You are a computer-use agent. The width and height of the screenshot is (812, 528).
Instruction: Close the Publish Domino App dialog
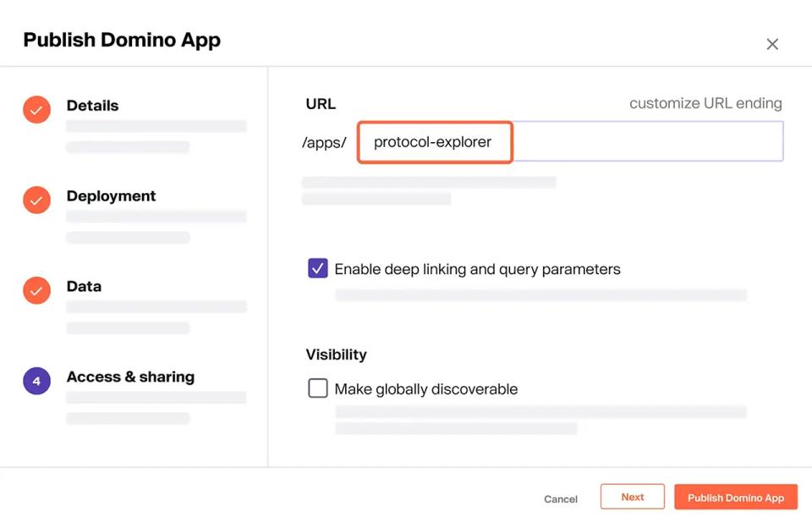click(772, 44)
